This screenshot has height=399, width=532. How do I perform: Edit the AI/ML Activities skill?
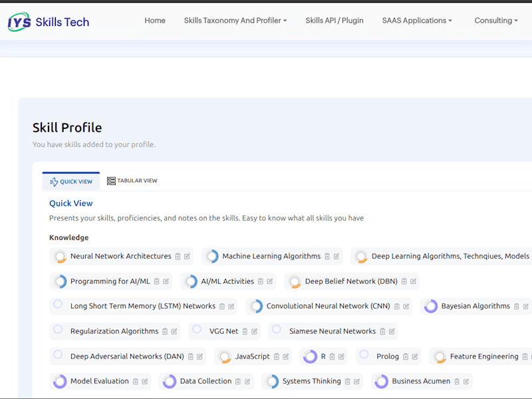[270, 281]
